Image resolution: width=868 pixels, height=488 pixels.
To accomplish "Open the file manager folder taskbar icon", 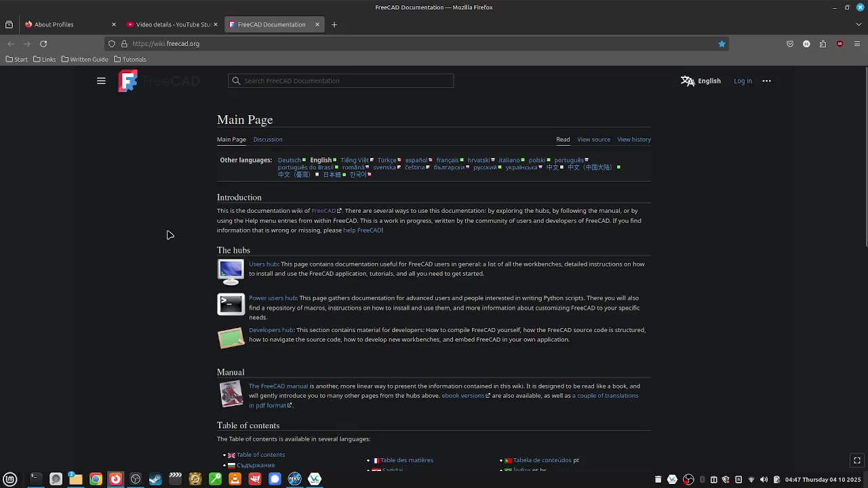I will pyautogui.click(x=75, y=479).
